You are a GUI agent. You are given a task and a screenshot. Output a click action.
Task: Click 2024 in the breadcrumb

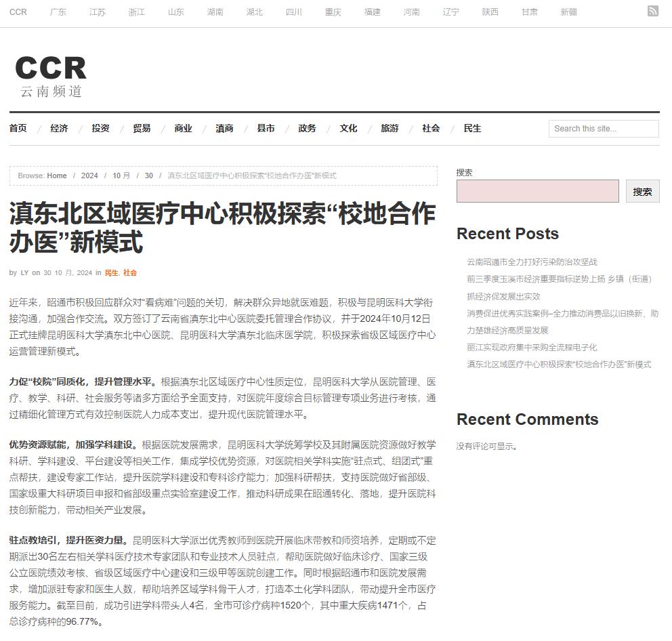pos(89,175)
